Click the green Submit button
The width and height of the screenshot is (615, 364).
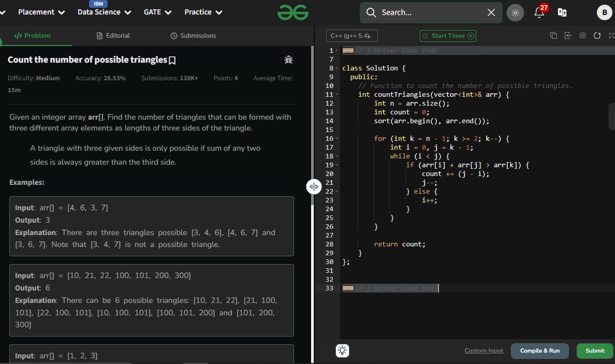[x=595, y=351]
